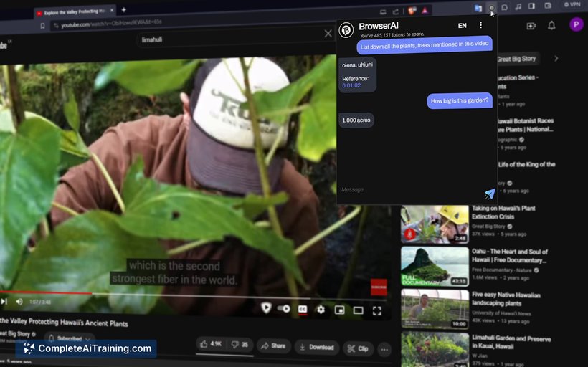Viewport: 588px width, 367px height.
Task: Open a new browser tab with plus
Action: 124,10
